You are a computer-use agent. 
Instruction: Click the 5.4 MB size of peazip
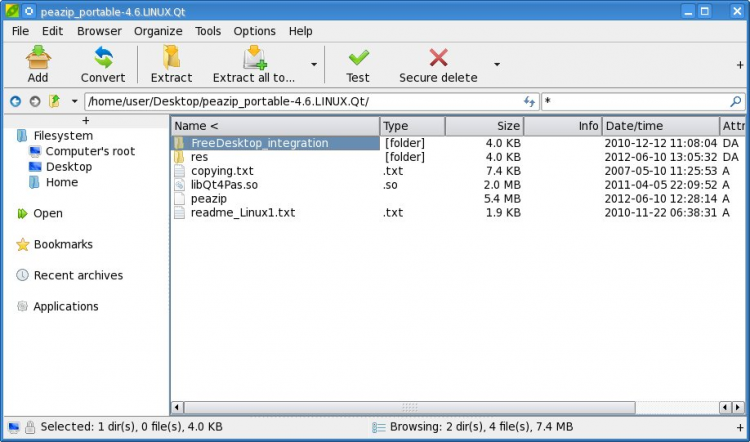point(502,199)
